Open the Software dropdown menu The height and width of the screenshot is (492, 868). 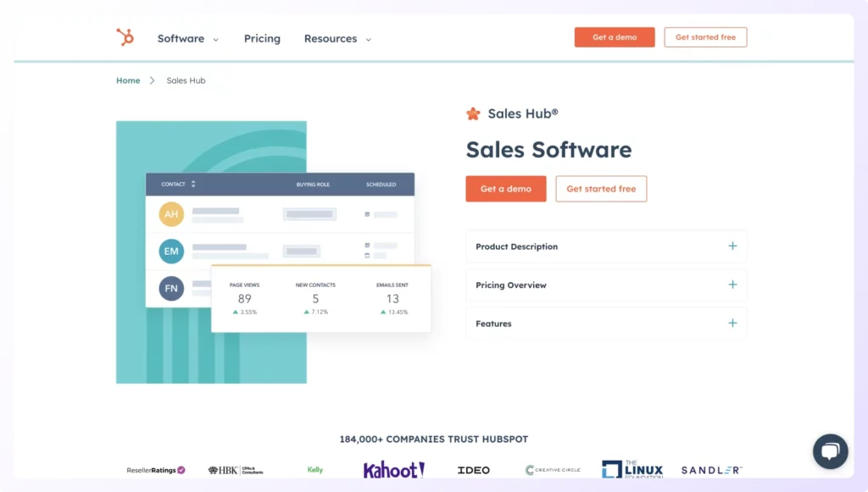pos(187,38)
